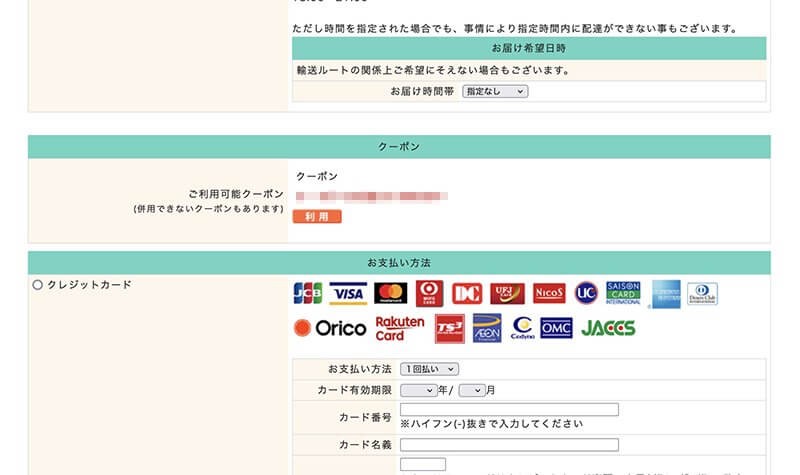Click the TS3 card logo
This screenshot has width=800, height=475.
(449, 329)
